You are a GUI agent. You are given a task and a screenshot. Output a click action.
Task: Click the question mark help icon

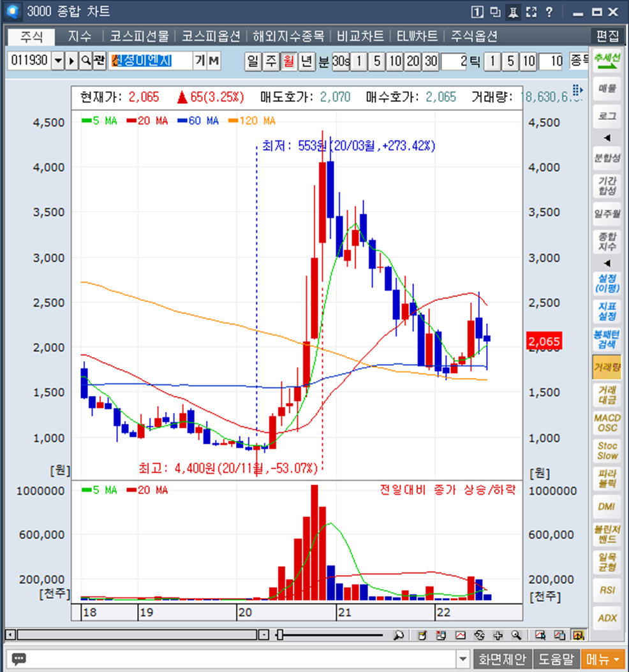[x=549, y=12]
